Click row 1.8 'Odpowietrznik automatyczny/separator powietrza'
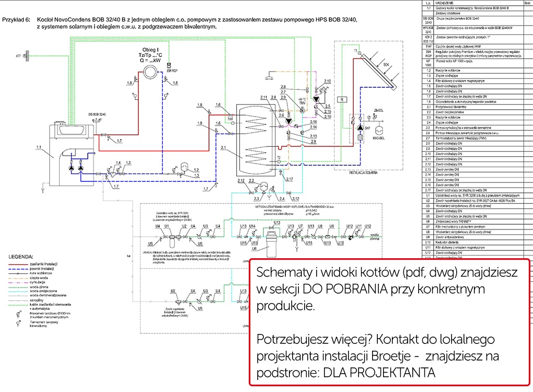 477,101
